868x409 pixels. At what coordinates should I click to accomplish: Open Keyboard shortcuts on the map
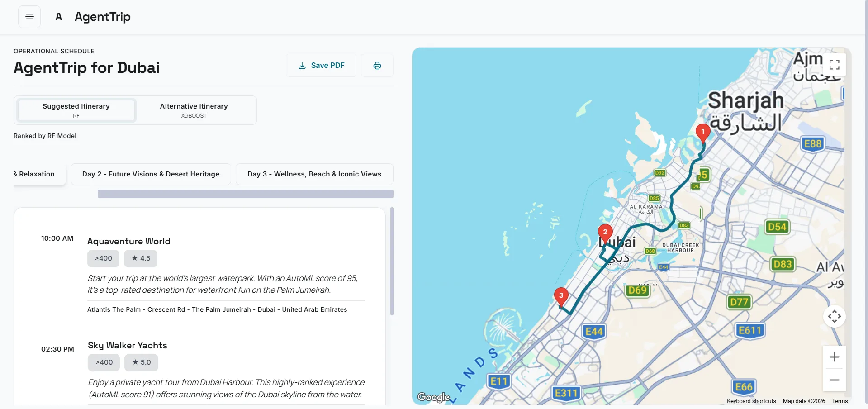pyautogui.click(x=751, y=401)
